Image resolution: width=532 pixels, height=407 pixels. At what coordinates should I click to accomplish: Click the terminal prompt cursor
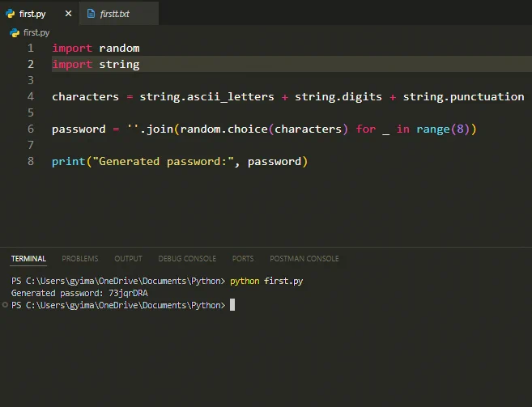coord(232,305)
